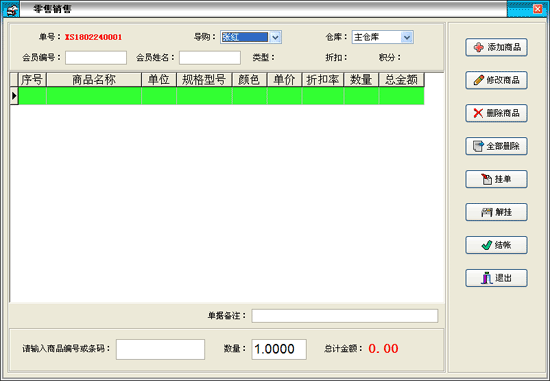This screenshot has width=550, height=381.
Task: Click the 总金额 column header
Action: pyautogui.click(x=401, y=80)
